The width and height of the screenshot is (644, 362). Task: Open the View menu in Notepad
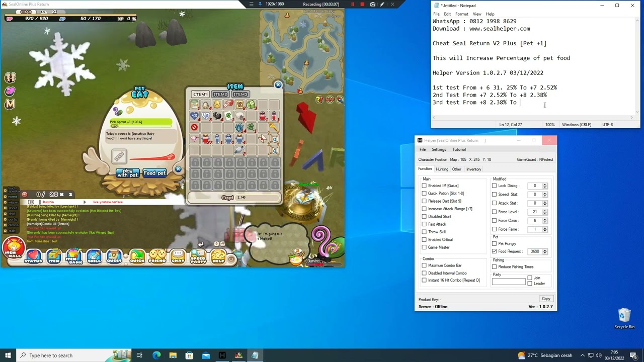(476, 14)
